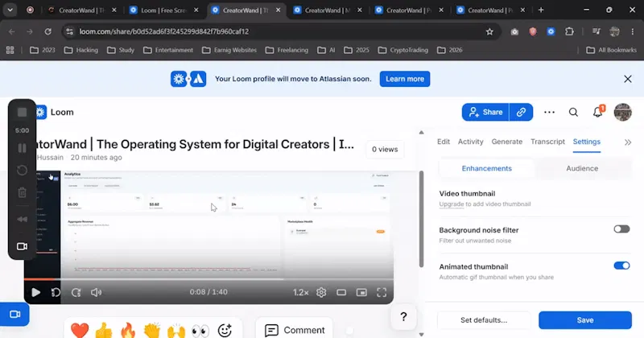
Task: Switch to the Generate tab
Action: [507, 142]
